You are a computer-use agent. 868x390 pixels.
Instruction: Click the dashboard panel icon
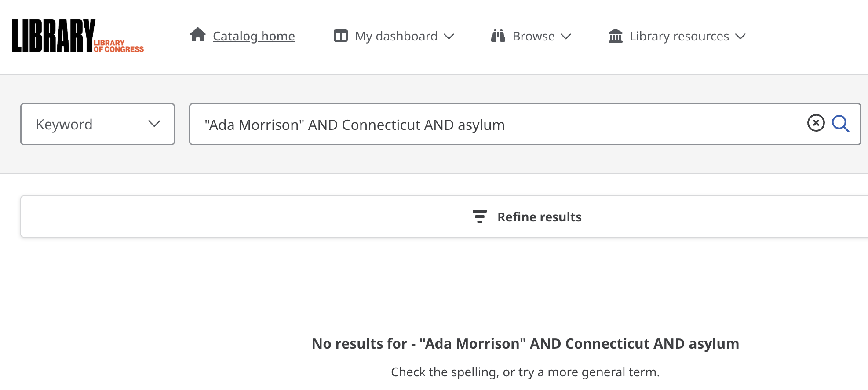coord(341,36)
